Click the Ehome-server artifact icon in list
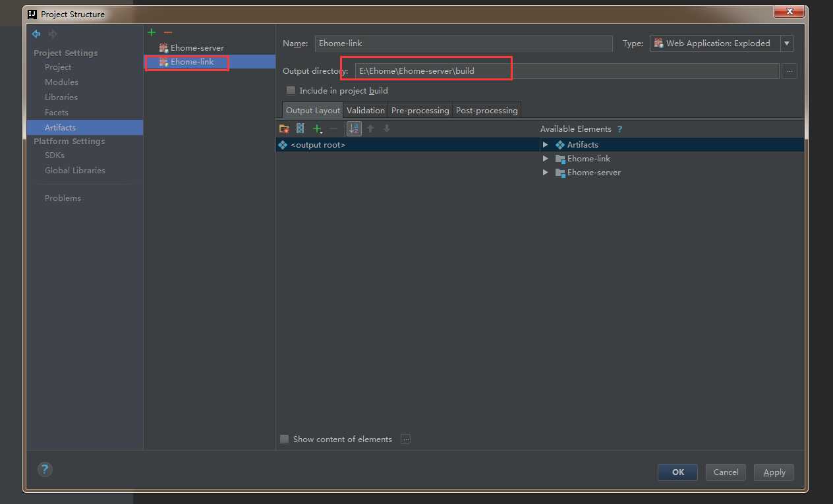Screen dimensions: 833x504 [x=163, y=48]
